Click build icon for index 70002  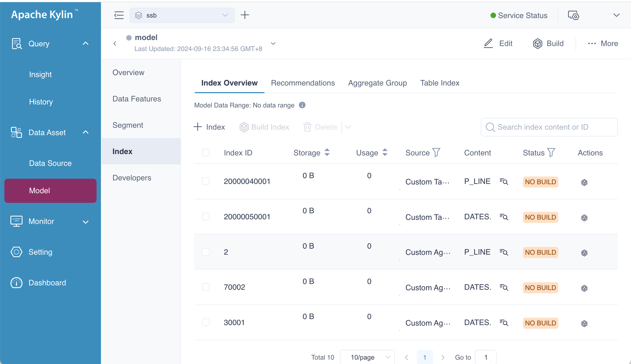coord(584,288)
